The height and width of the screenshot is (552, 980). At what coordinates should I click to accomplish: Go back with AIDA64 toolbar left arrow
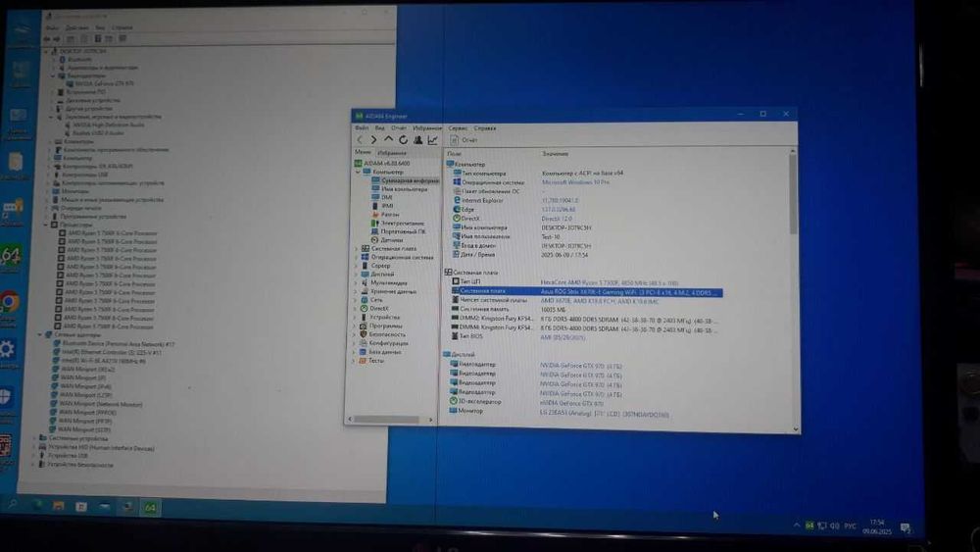coord(360,140)
